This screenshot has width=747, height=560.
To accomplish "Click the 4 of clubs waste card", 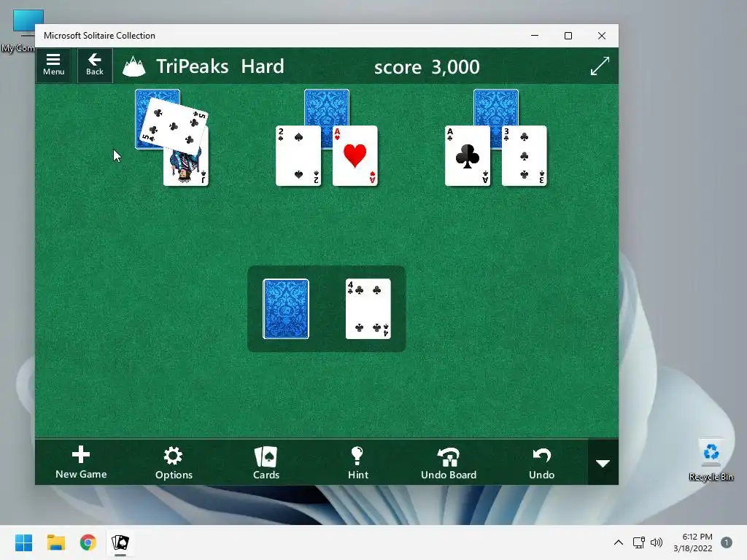I will click(368, 309).
